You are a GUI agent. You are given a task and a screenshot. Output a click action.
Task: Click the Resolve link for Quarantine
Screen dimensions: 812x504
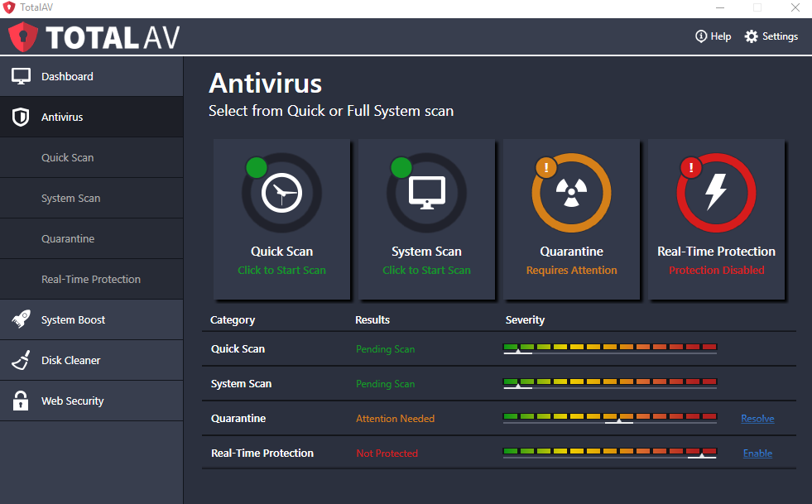[x=757, y=419]
